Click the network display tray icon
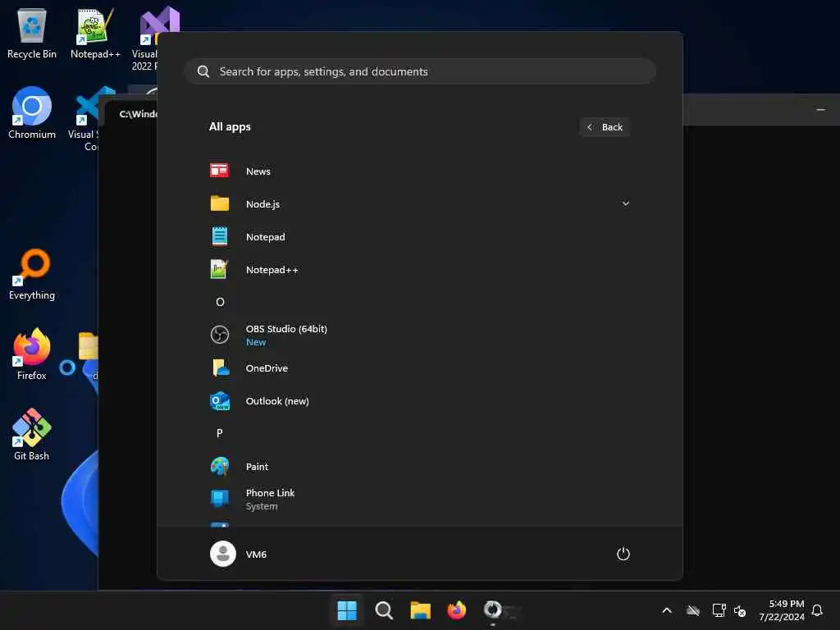840x630 pixels. pyautogui.click(x=719, y=610)
